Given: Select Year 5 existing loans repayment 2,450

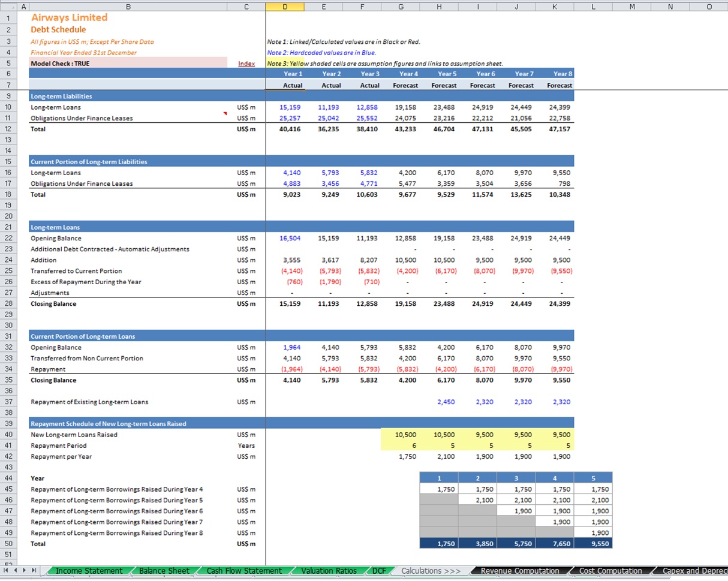Looking at the screenshot, I should tap(447, 402).
